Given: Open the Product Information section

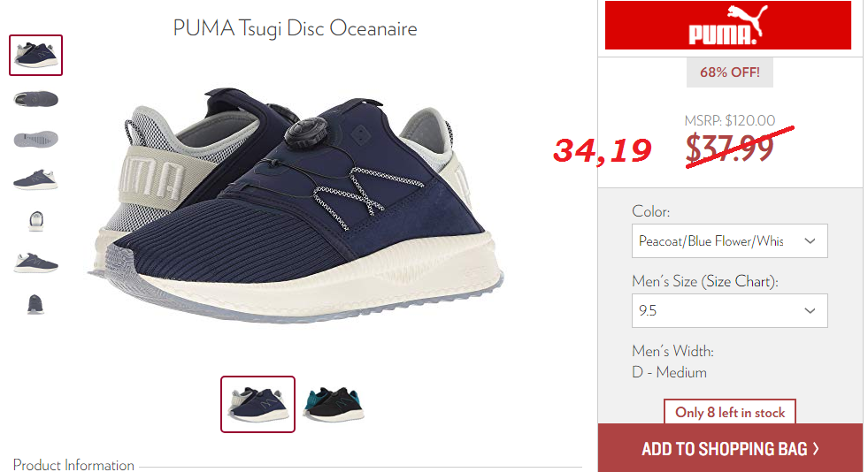Looking at the screenshot, I should [x=73, y=465].
